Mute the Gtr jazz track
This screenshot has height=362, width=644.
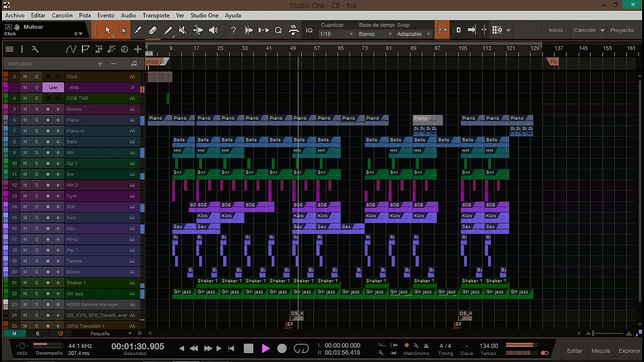click(x=25, y=293)
